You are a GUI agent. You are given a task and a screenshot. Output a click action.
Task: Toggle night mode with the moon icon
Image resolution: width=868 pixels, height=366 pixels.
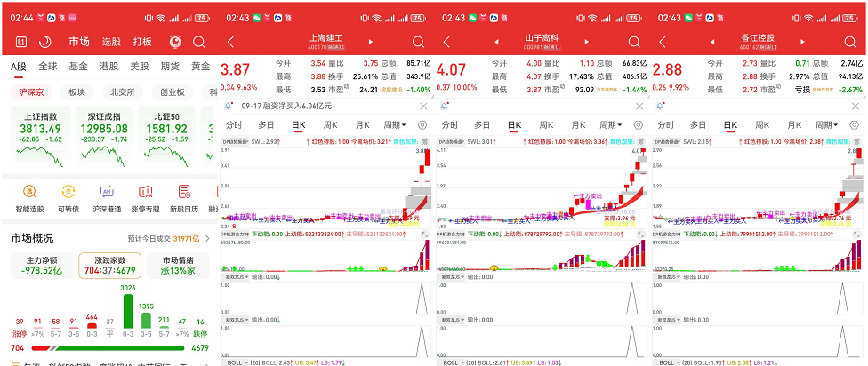click(45, 42)
